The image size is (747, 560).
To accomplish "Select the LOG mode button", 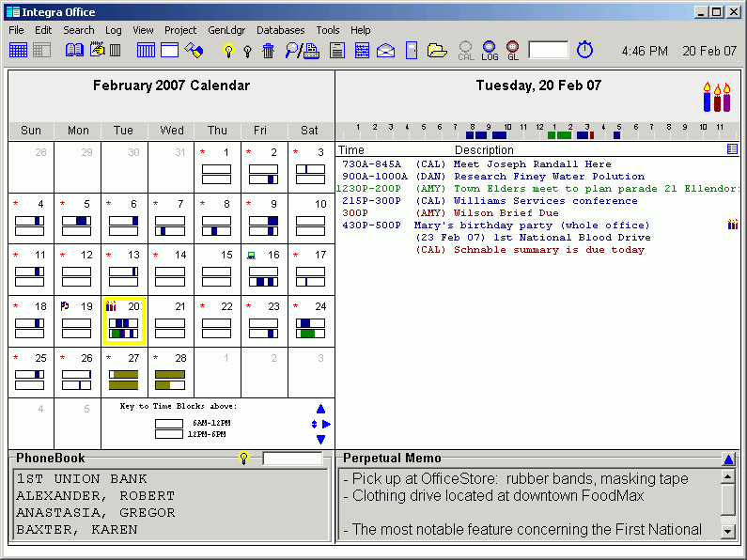I will pos(490,51).
